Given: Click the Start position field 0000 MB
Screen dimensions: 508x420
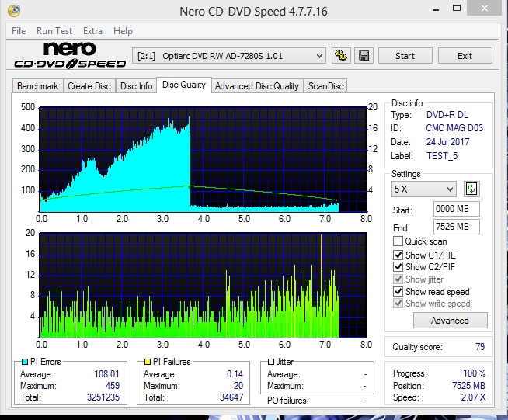Looking at the screenshot, I should (456, 209).
